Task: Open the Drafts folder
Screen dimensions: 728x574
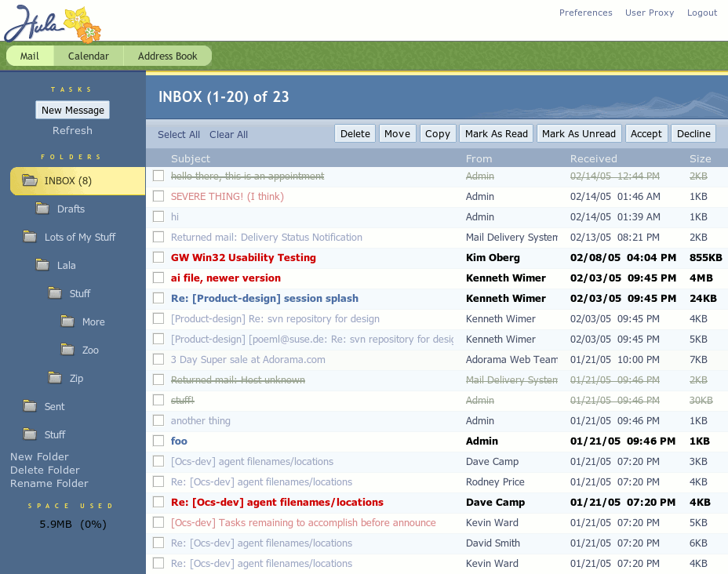Action: [x=71, y=209]
